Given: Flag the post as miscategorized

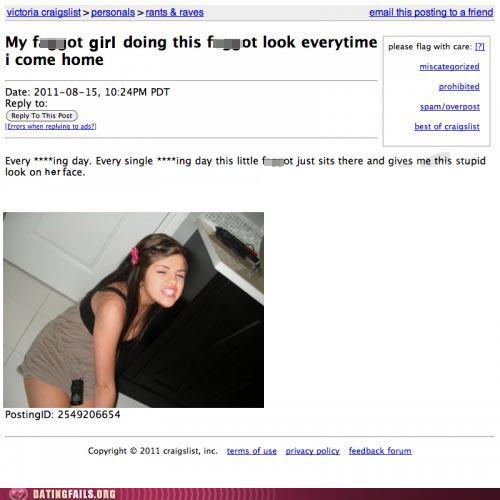Looking at the screenshot, I should (x=449, y=67).
